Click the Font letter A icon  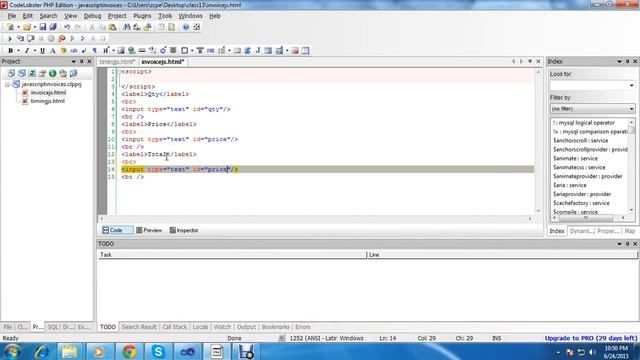53,51
